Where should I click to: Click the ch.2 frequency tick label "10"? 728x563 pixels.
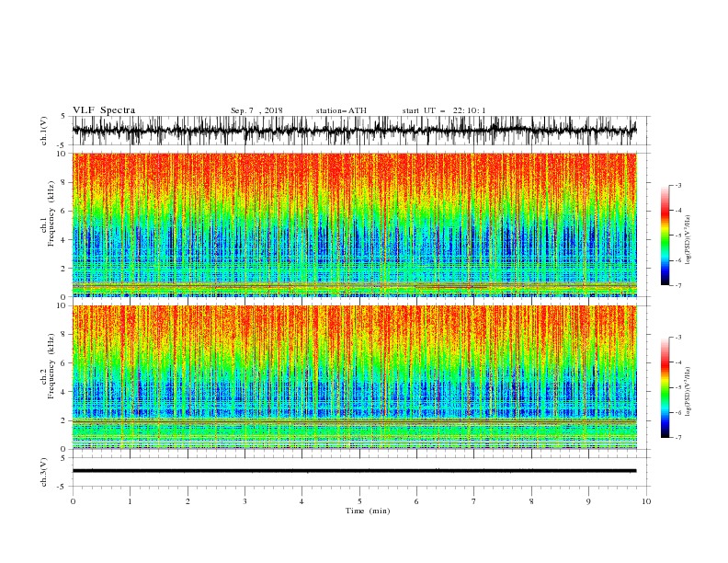pos(62,305)
